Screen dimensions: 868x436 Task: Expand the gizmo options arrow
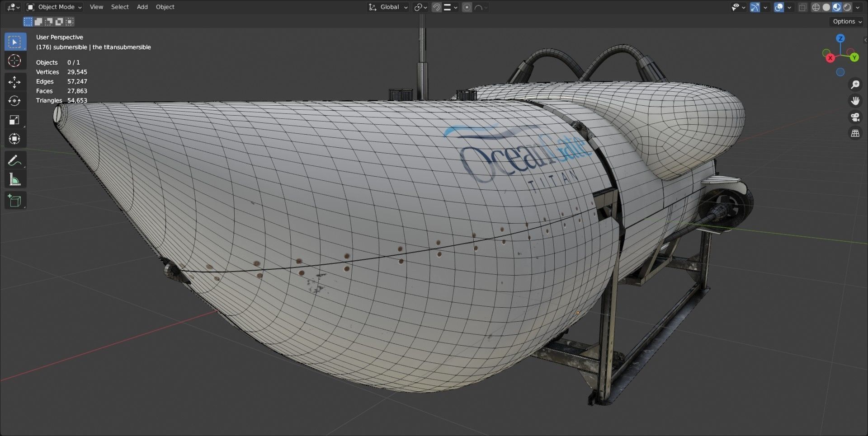tap(765, 7)
